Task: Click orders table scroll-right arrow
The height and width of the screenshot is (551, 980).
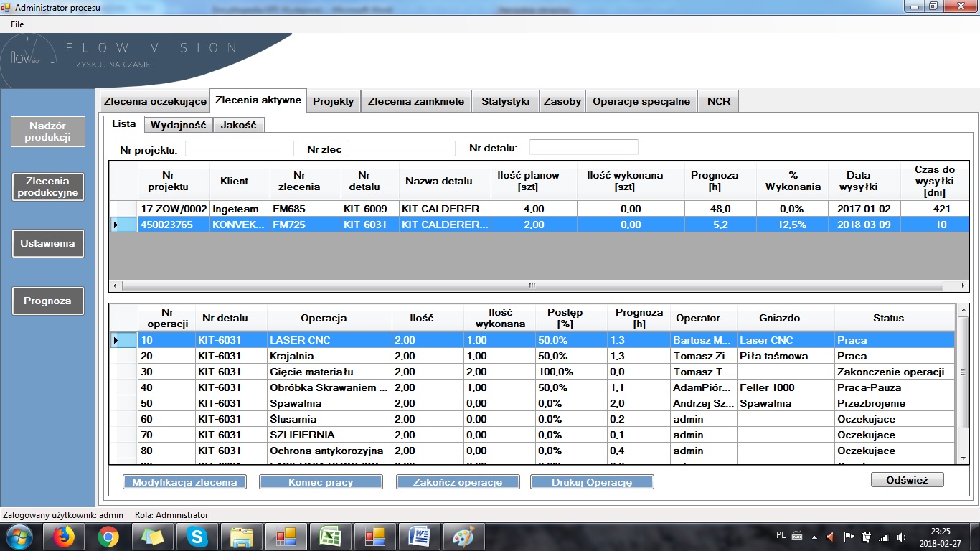Action: point(963,286)
